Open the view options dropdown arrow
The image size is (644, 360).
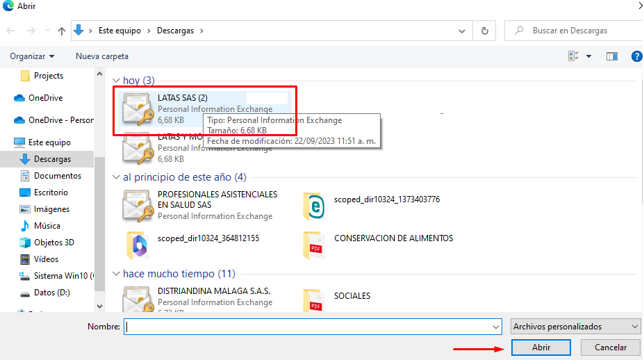(589, 56)
